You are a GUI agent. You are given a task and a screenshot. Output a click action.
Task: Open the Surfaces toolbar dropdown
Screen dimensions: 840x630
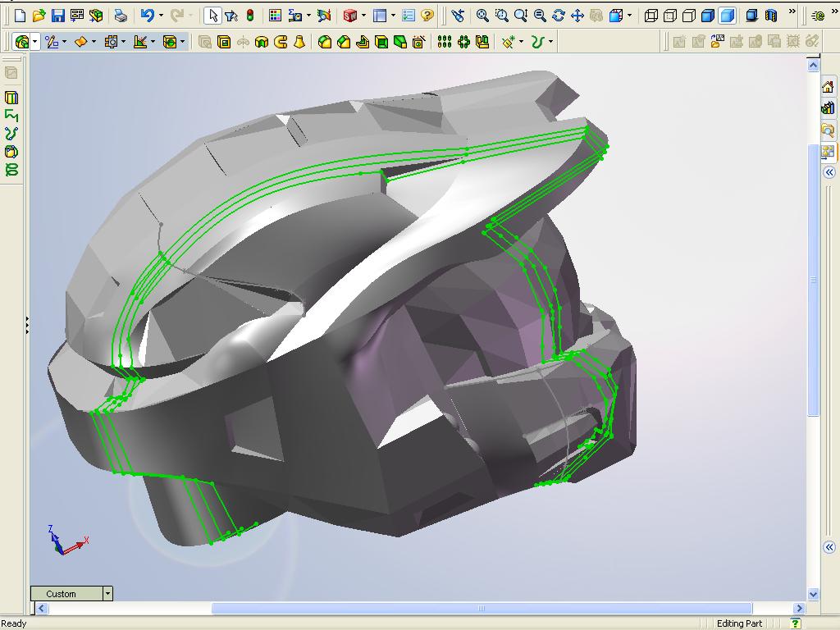(x=94, y=41)
